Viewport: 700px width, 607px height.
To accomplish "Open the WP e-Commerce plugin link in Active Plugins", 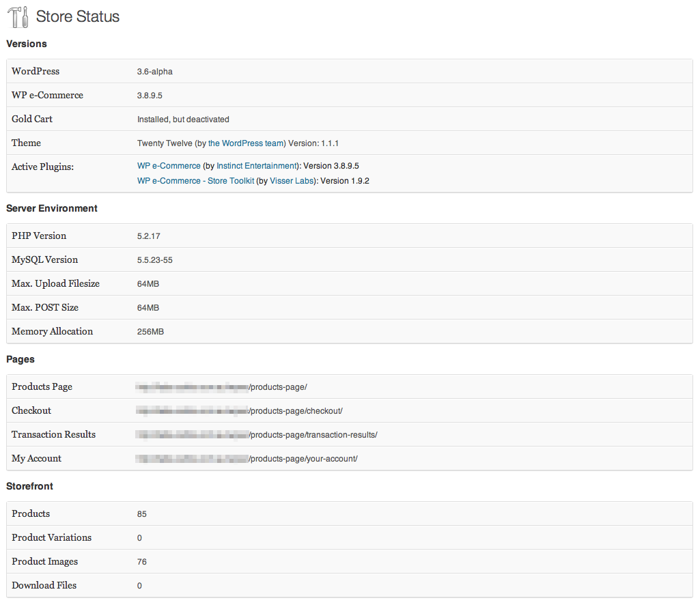I will (x=169, y=166).
